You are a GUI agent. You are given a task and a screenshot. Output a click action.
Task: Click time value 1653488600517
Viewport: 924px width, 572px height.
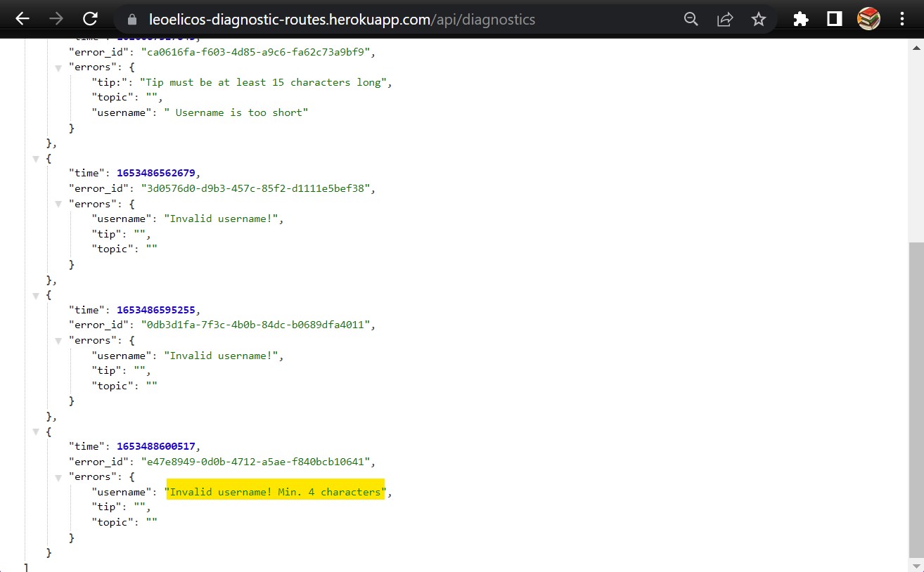(x=158, y=446)
